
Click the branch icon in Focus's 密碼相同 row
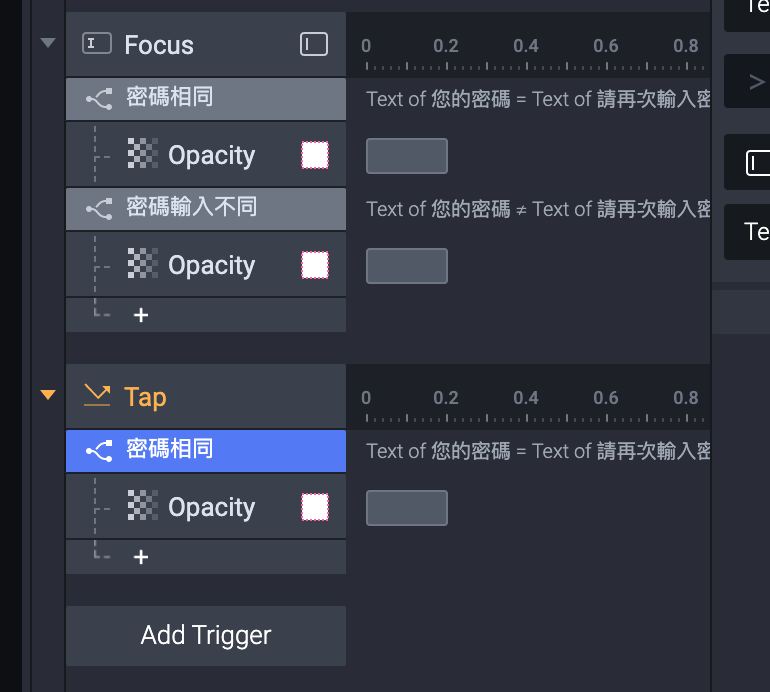pos(99,99)
